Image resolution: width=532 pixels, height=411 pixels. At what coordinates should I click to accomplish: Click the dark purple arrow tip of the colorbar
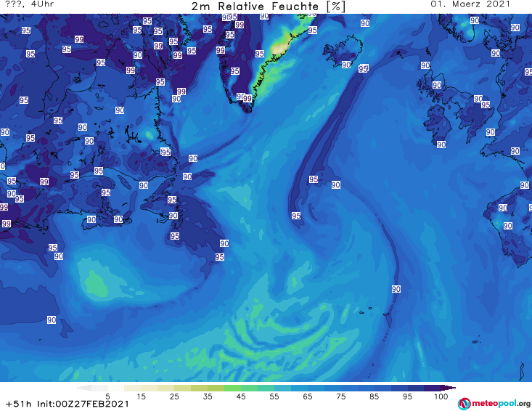pyautogui.click(x=449, y=388)
